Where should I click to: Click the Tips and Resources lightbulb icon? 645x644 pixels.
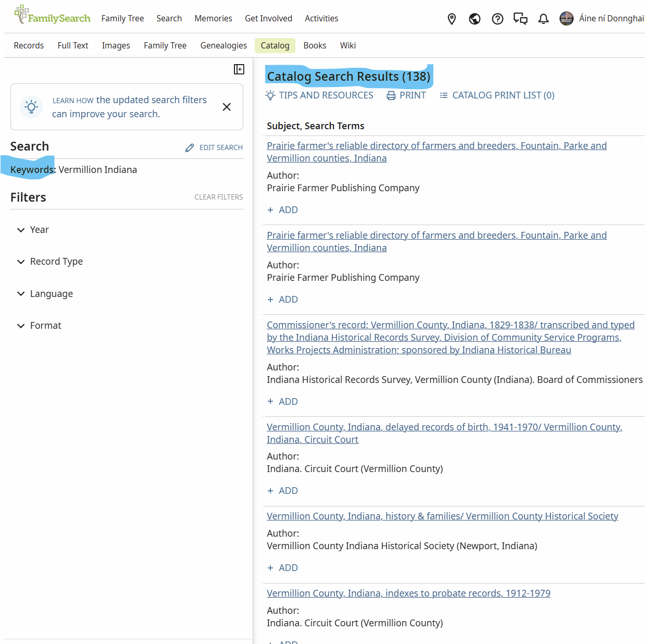pos(270,95)
